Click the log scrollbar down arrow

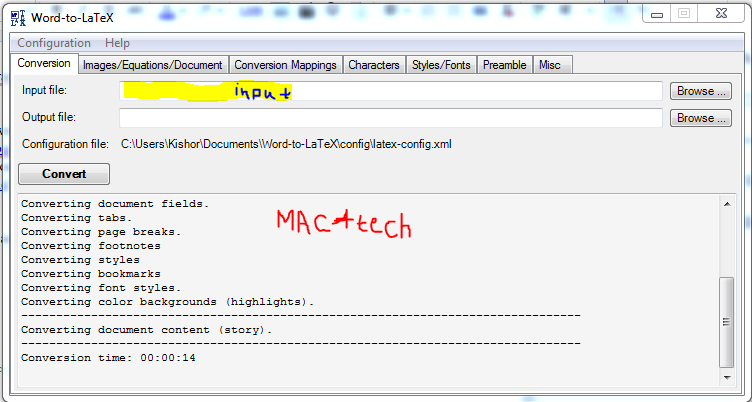(727, 378)
